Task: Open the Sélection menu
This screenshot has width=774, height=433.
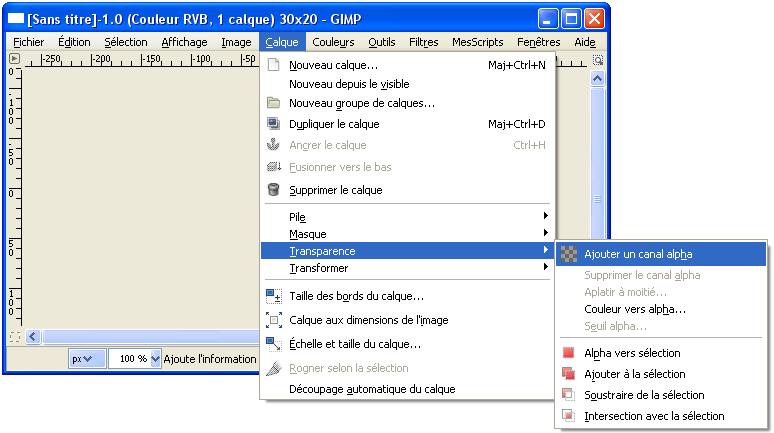Action: click(126, 42)
